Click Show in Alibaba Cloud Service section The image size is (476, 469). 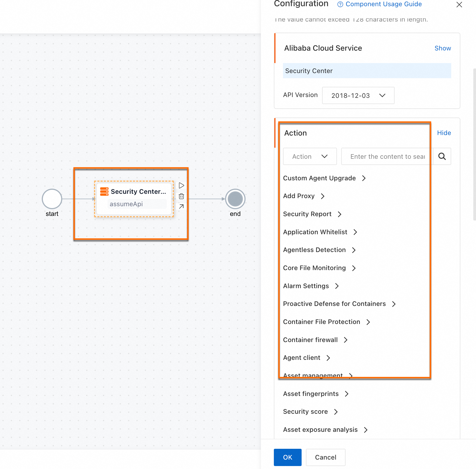click(x=443, y=48)
